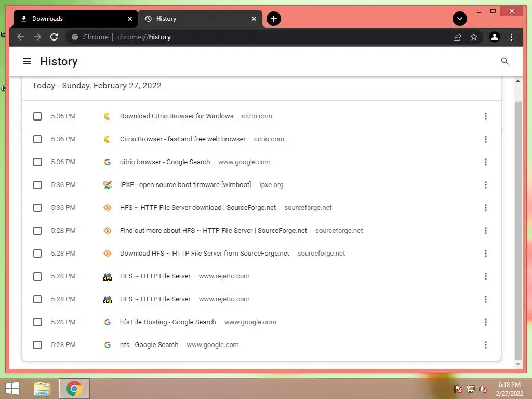Click the muted volume icon in tray
Screen dimensions: 532x399
[483, 389]
